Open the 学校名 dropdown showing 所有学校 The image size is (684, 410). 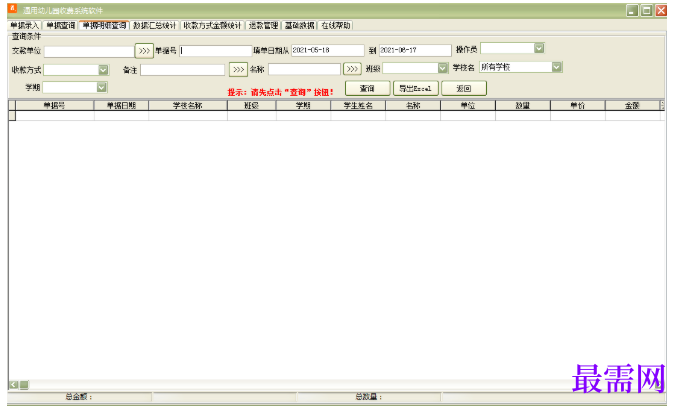(556, 67)
